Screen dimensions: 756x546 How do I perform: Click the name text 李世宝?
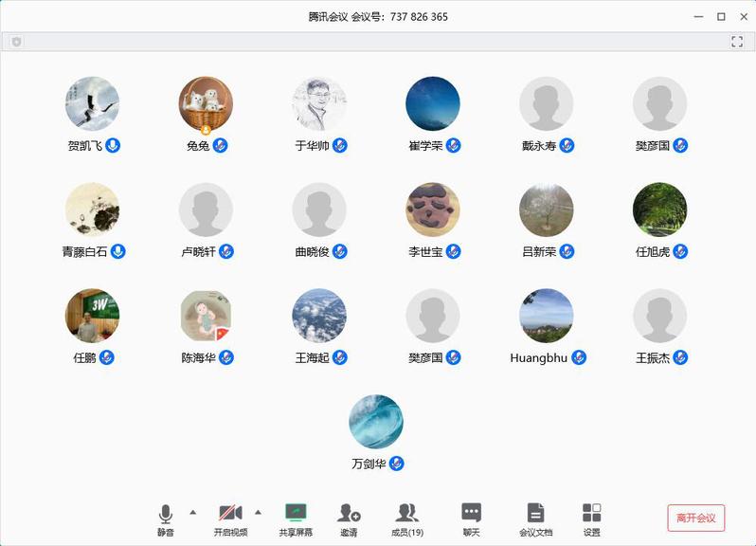425,252
